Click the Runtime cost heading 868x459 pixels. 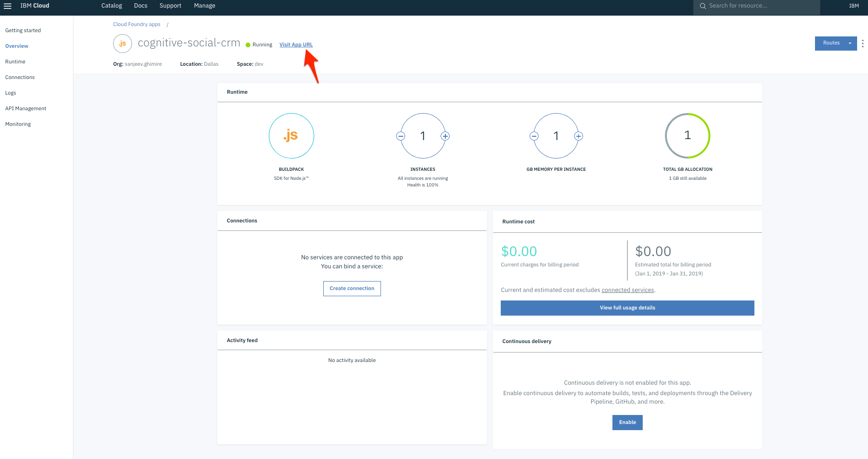pos(519,221)
